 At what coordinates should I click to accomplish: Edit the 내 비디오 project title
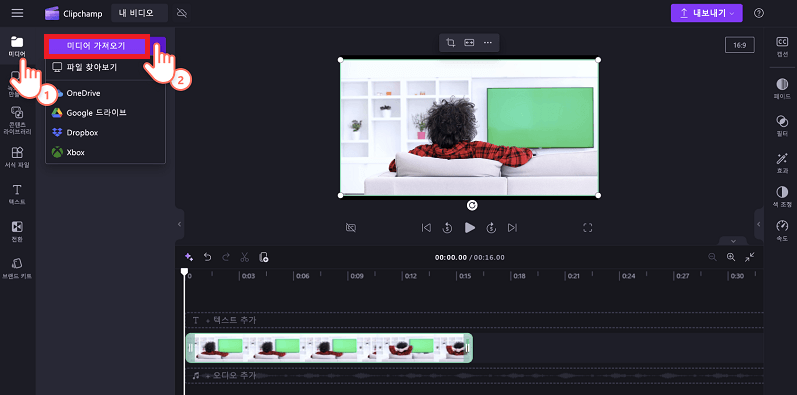(x=139, y=13)
